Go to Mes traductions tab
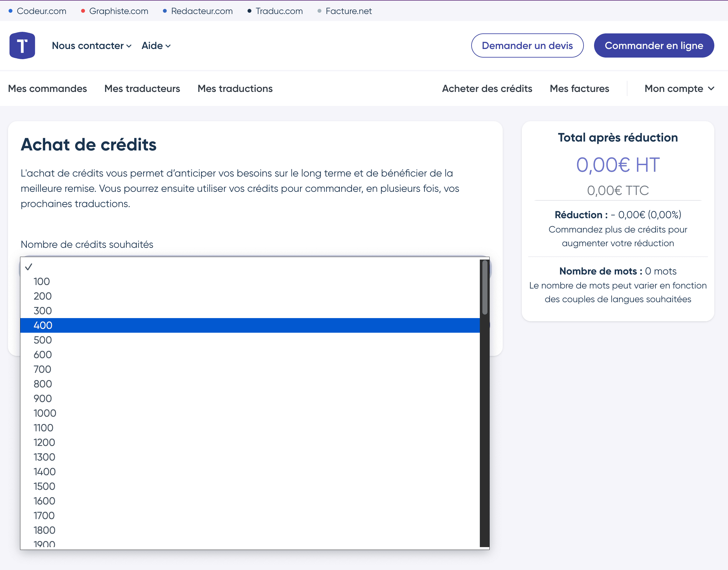Screen dimensions: 728x570 tap(235, 88)
